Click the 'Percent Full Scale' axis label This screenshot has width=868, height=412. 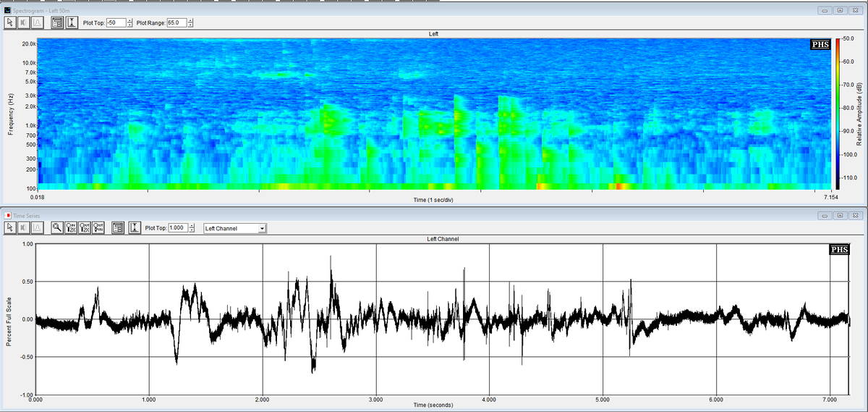[x=9, y=320]
